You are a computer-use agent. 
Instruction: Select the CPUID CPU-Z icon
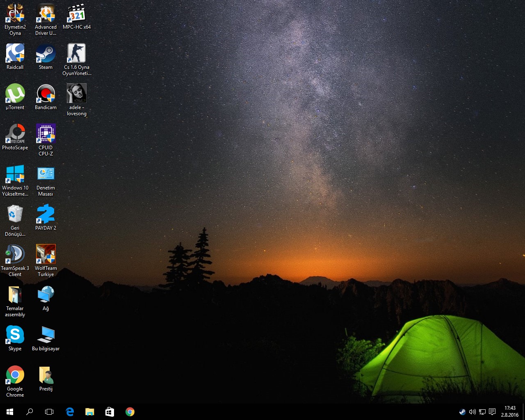click(46, 140)
